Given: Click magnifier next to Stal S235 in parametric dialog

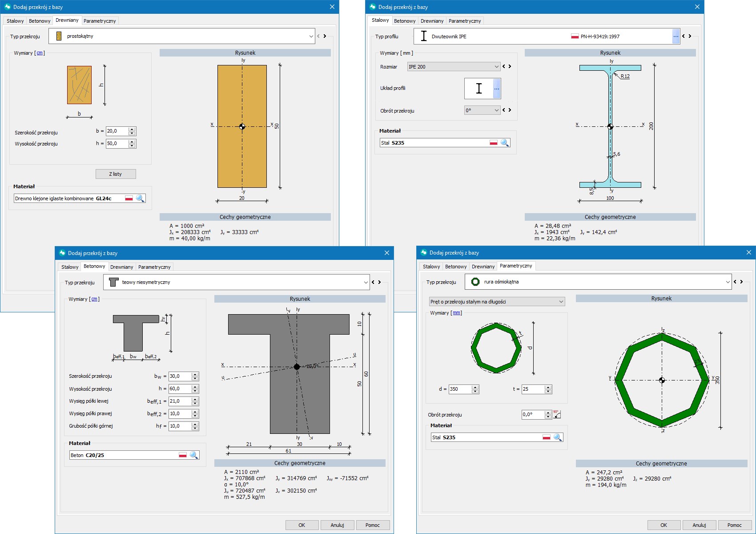Looking at the screenshot, I should point(558,437).
